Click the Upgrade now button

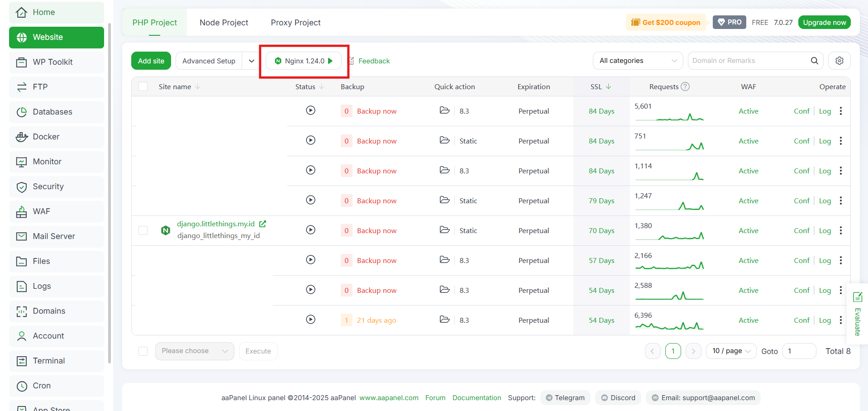tap(824, 22)
